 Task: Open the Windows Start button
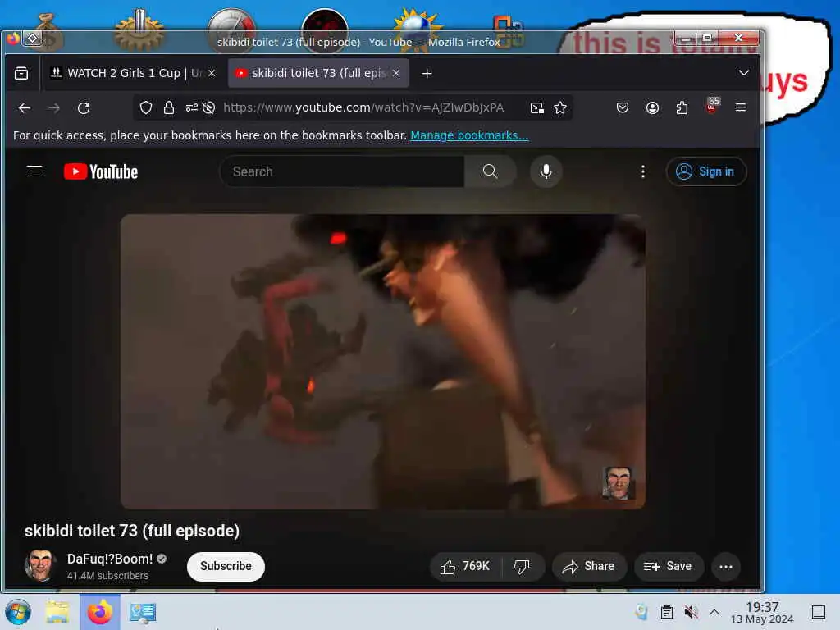tap(18, 612)
